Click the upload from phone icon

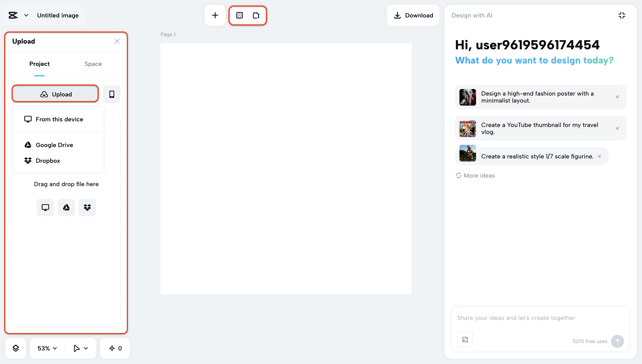click(112, 94)
